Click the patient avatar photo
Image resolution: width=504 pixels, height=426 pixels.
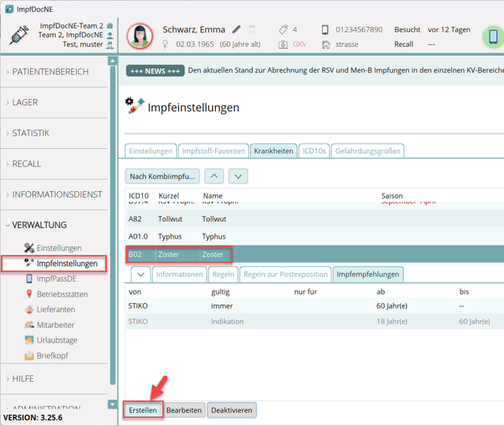coord(140,36)
